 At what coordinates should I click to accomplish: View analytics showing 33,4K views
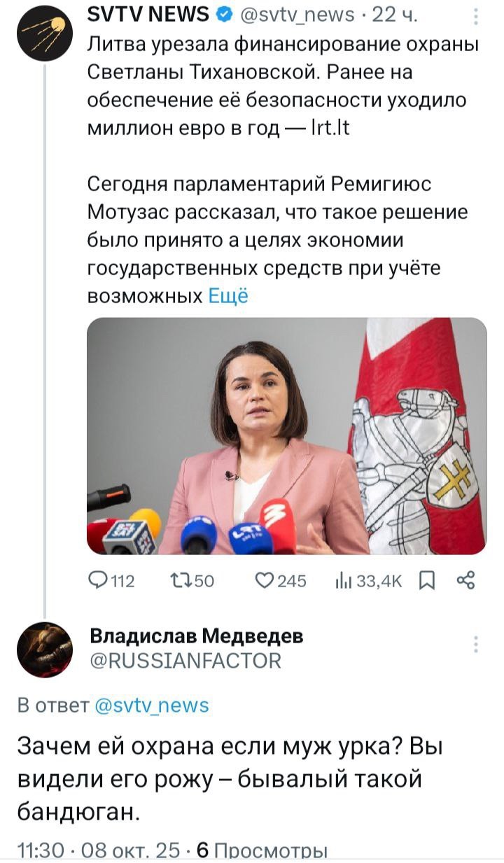click(x=369, y=580)
